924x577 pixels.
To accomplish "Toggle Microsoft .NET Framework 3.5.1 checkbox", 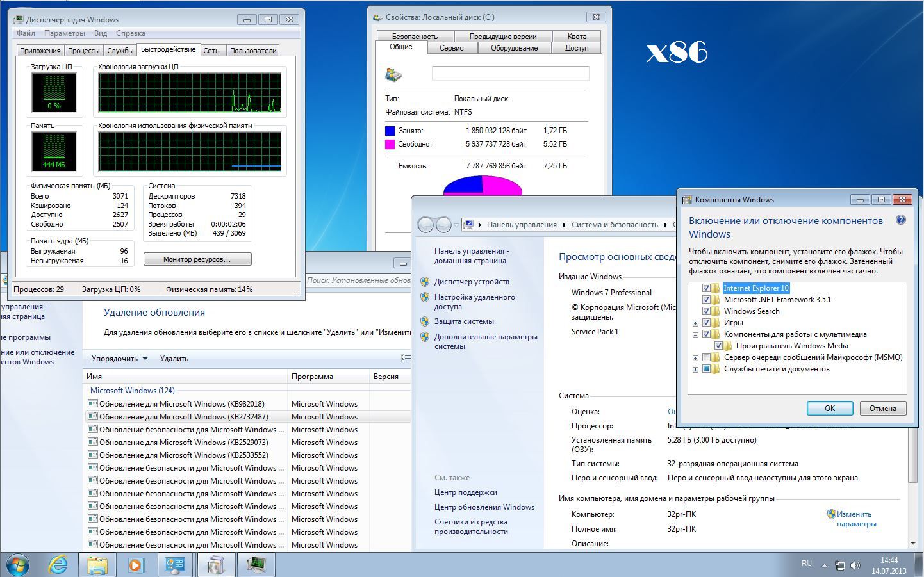I will 706,300.
